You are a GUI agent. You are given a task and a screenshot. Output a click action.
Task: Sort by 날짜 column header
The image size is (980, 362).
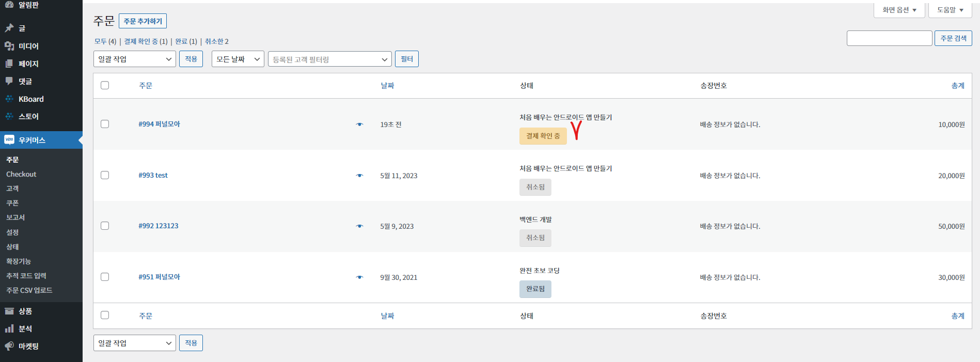pyautogui.click(x=387, y=86)
